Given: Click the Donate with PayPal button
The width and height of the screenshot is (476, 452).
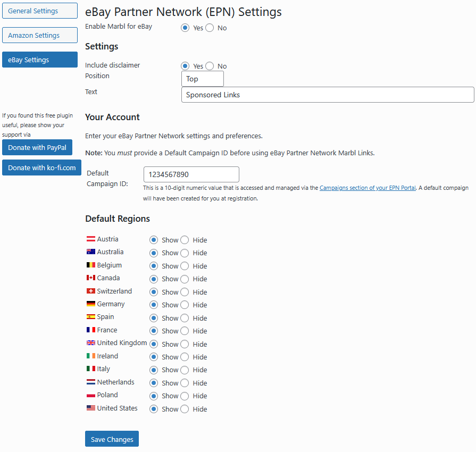Looking at the screenshot, I should coord(37,148).
